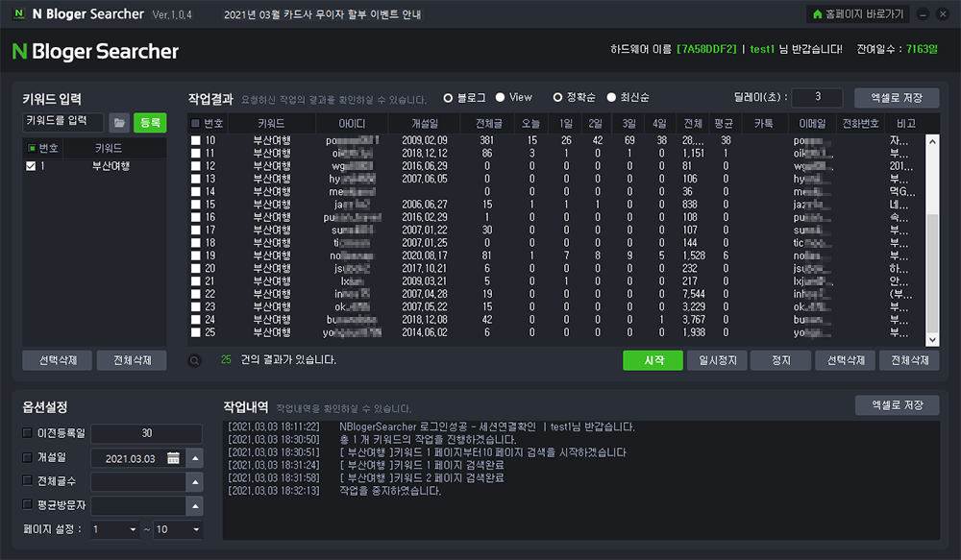Select the 정확순 sort radio
Image resolution: width=961 pixels, height=560 pixels.
[557, 97]
